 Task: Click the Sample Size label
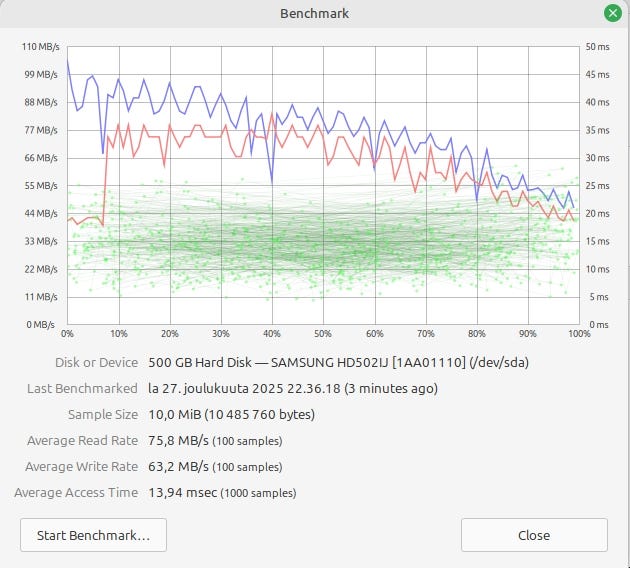pos(103,414)
